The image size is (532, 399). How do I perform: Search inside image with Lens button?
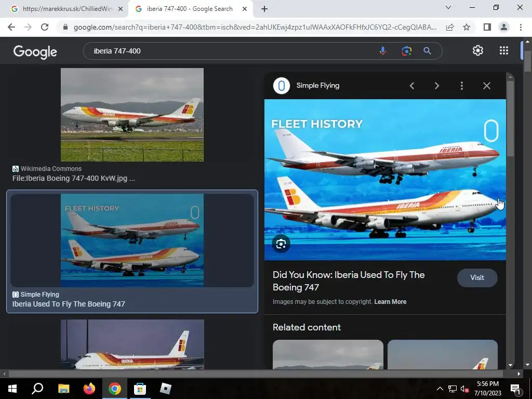point(281,244)
